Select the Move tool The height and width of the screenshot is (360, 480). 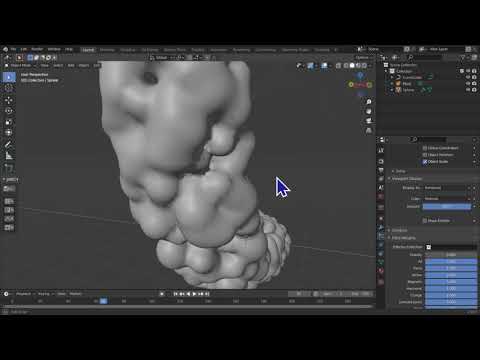tap(9, 100)
